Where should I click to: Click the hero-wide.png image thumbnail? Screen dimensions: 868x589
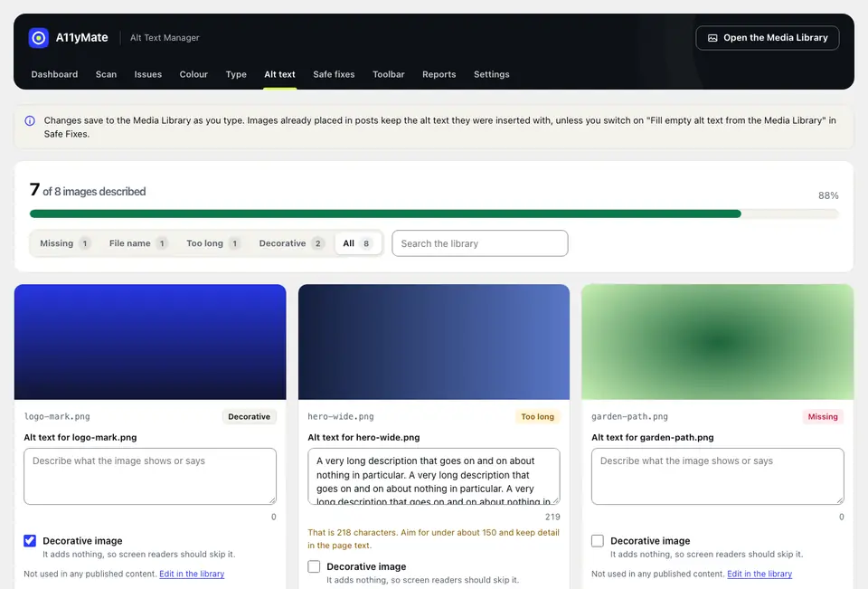coord(434,342)
